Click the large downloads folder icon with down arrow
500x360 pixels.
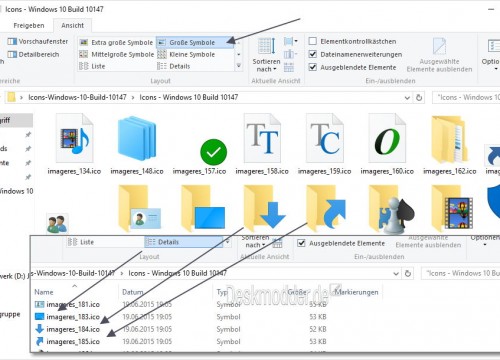pyautogui.click(x=265, y=209)
